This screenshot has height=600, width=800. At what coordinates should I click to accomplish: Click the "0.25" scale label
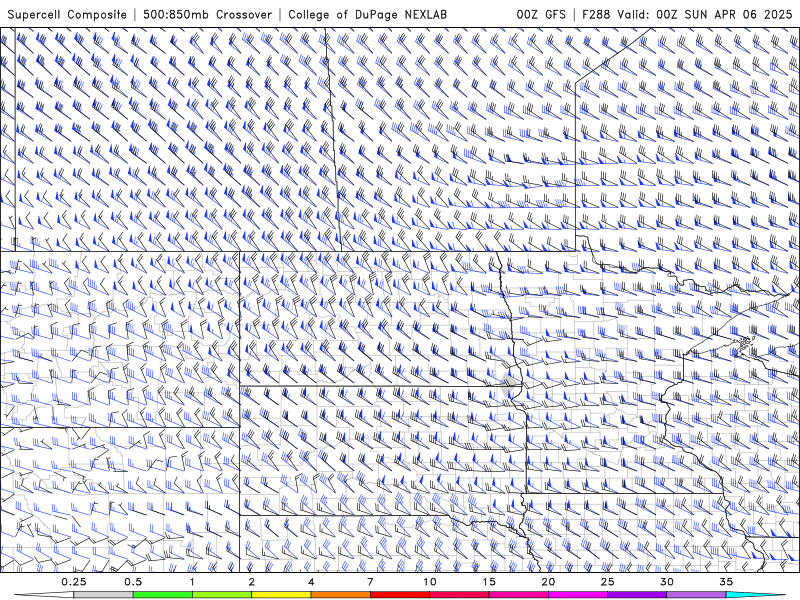click(x=73, y=582)
